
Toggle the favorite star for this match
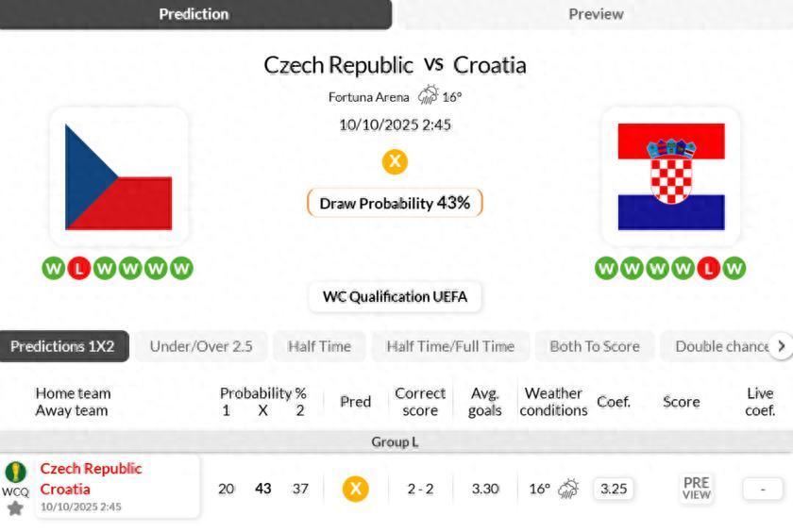[15, 508]
